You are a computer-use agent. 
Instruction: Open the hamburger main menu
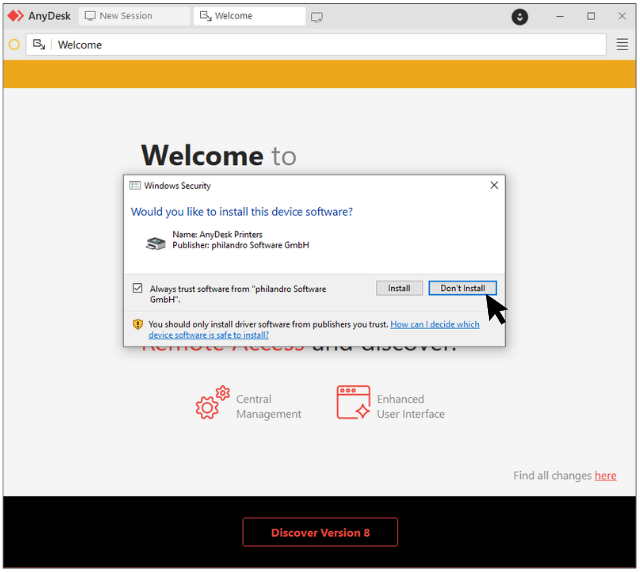tap(622, 45)
